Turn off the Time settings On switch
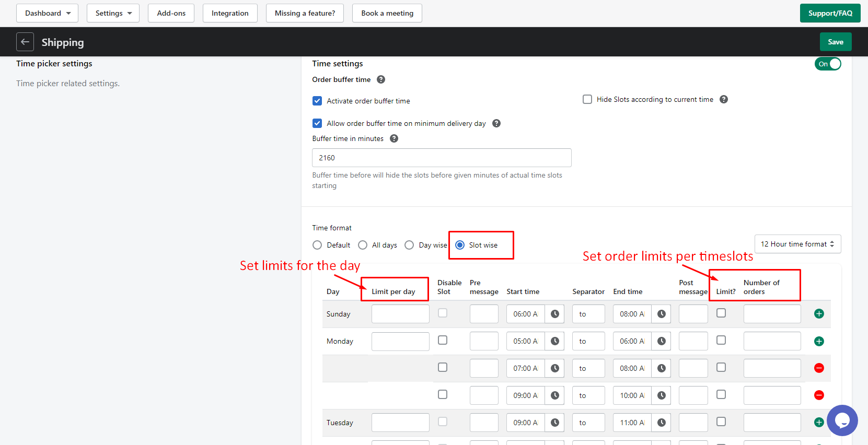Viewport: 868px width, 445px height. pos(828,64)
